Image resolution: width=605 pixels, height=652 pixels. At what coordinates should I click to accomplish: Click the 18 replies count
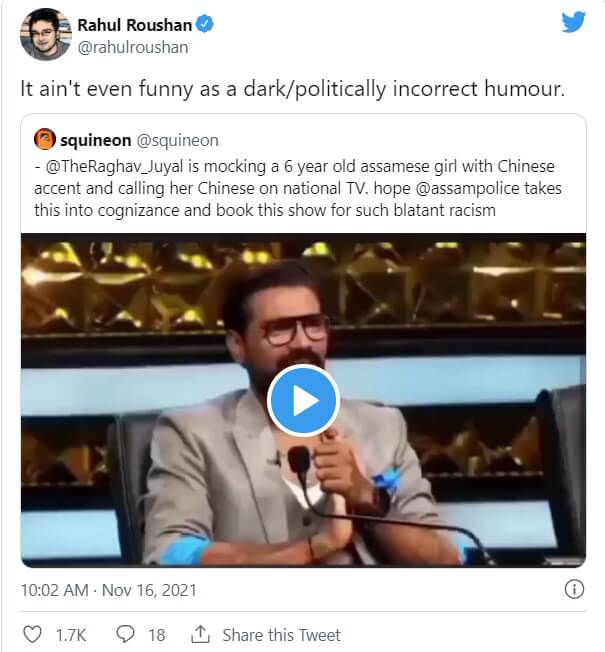tap(156, 635)
